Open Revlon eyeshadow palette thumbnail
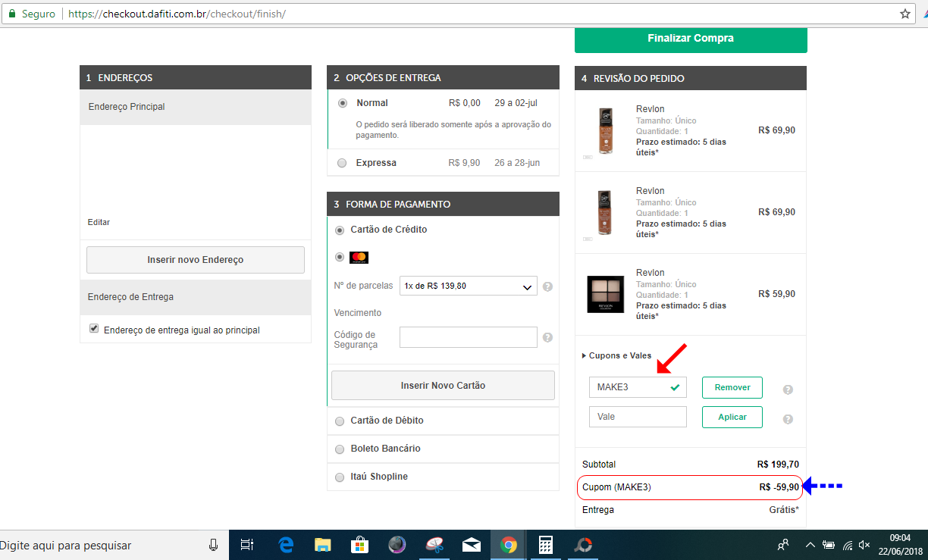The image size is (928, 560). coord(606,295)
